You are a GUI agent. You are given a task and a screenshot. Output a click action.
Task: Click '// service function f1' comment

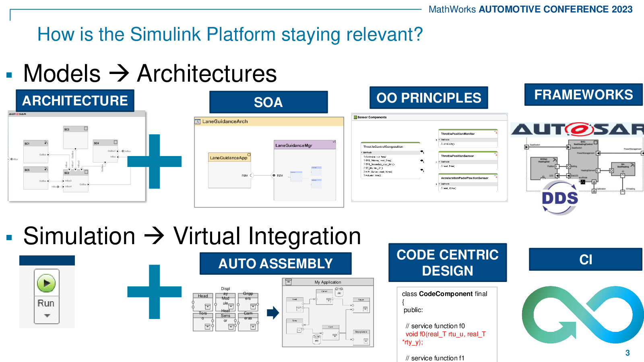coord(435,358)
